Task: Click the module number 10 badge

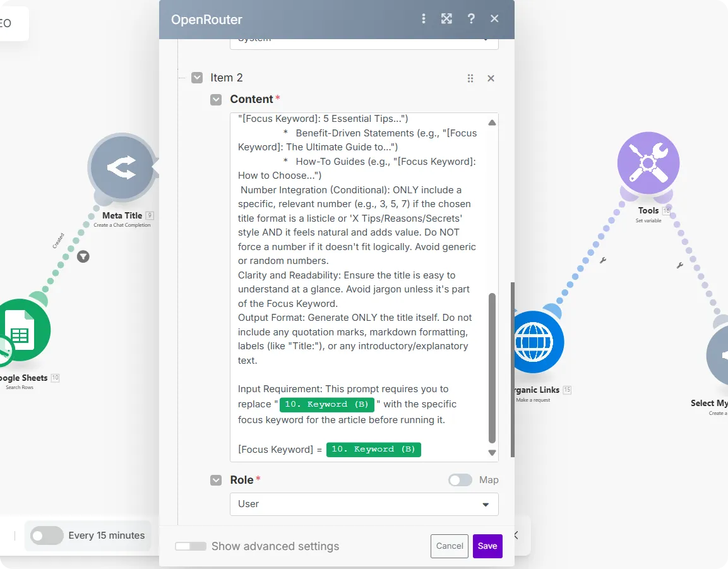Action: coord(56,378)
